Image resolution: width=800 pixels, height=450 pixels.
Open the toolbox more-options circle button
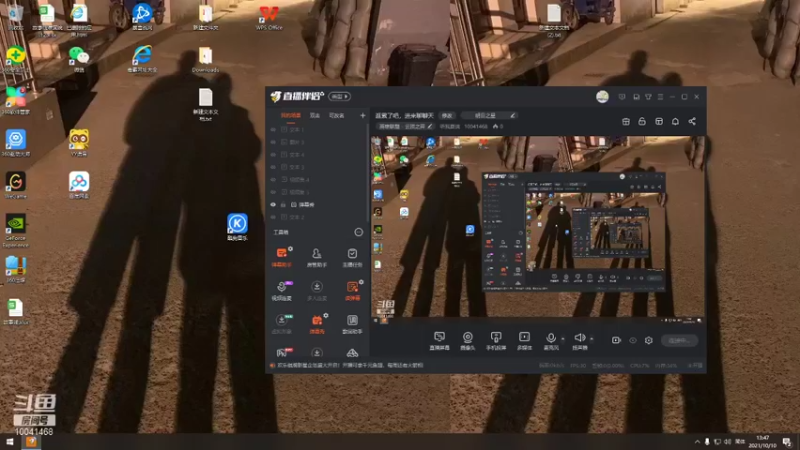coord(359,232)
